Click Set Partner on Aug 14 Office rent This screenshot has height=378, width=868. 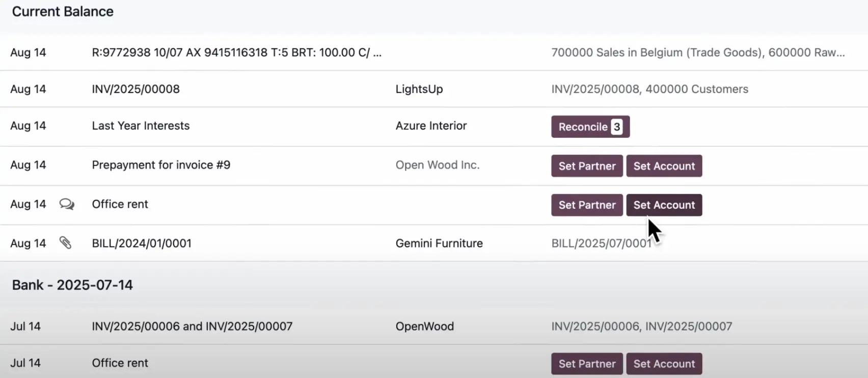click(x=587, y=205)
